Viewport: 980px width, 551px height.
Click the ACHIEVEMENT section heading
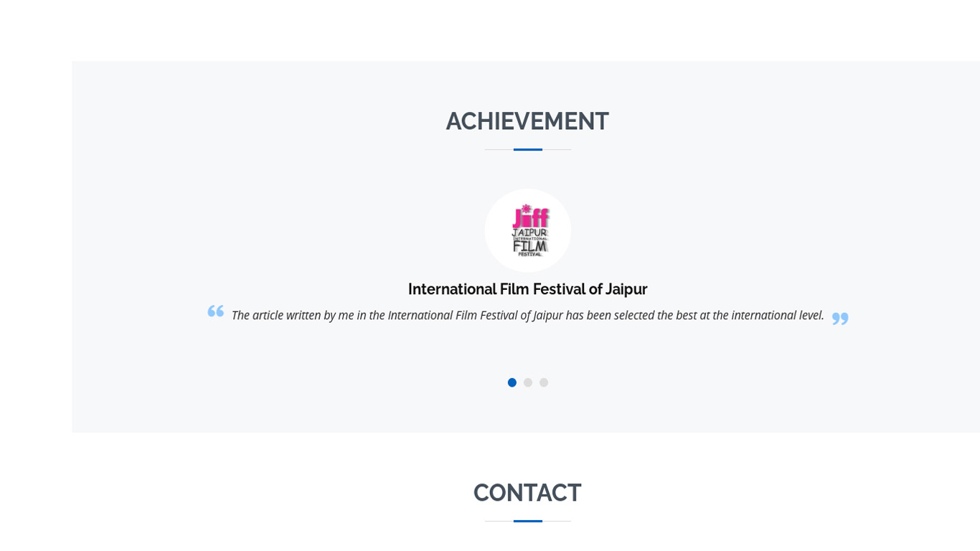point(527,121)
